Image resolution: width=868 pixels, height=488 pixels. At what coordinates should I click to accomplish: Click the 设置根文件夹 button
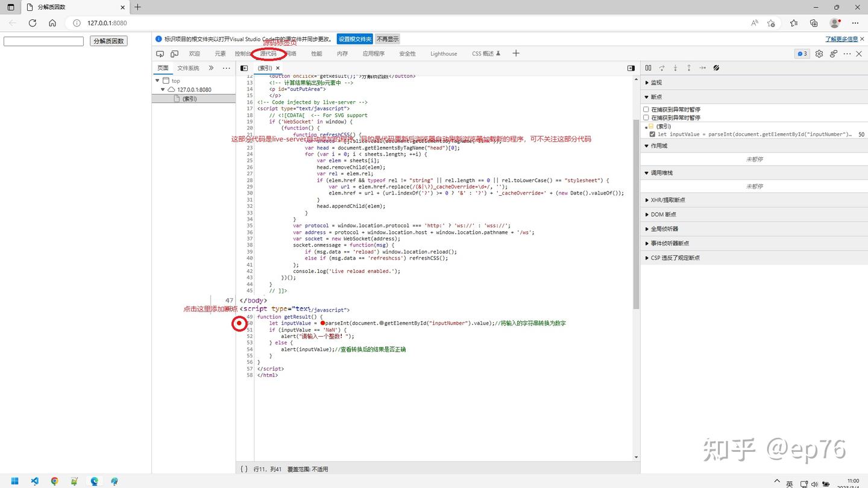354,39
